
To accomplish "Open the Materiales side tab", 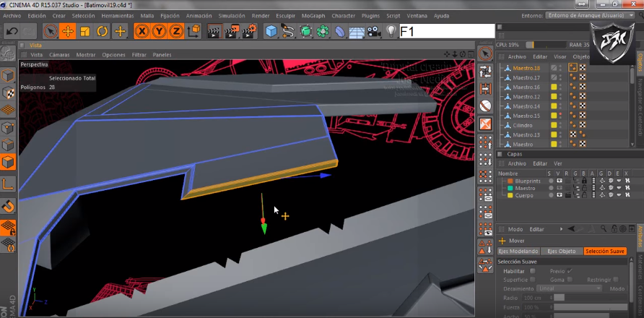I will pyautogui.click(x=640, y=267).
